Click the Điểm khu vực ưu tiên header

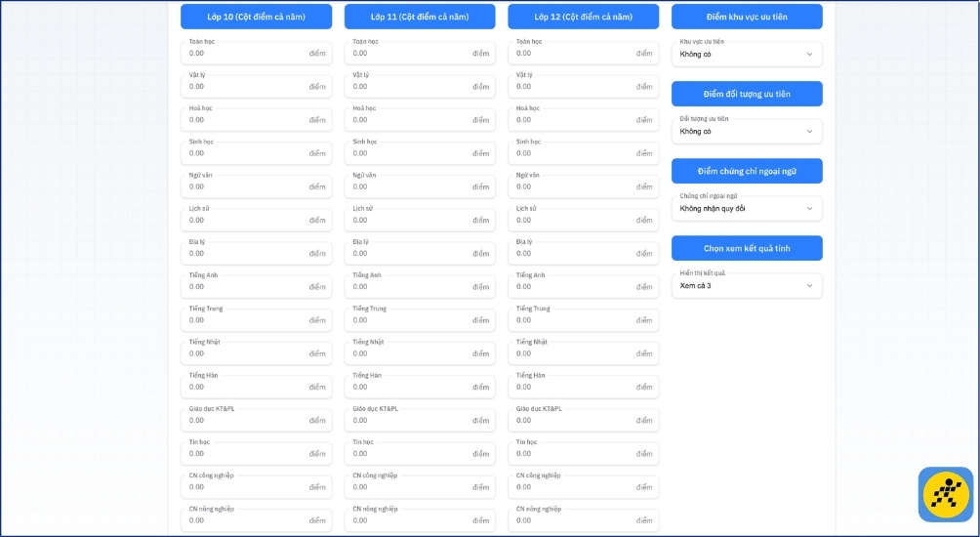click(x=747, y=17)
